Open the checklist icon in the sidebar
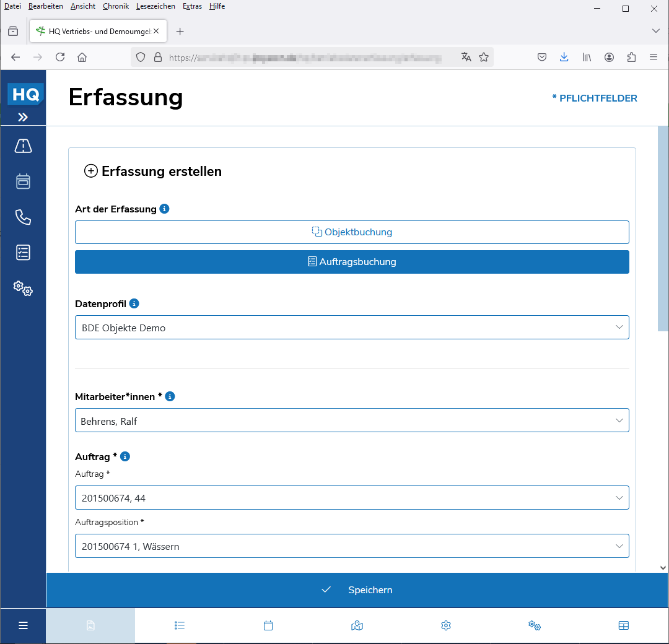The height and width of the screenshot is (644, 669). (23, 253)
